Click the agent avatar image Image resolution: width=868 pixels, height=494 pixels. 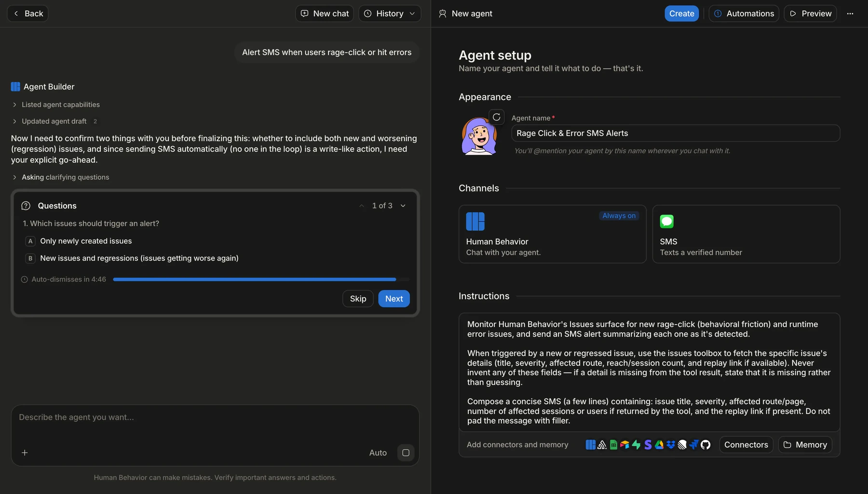click(479, 136)
